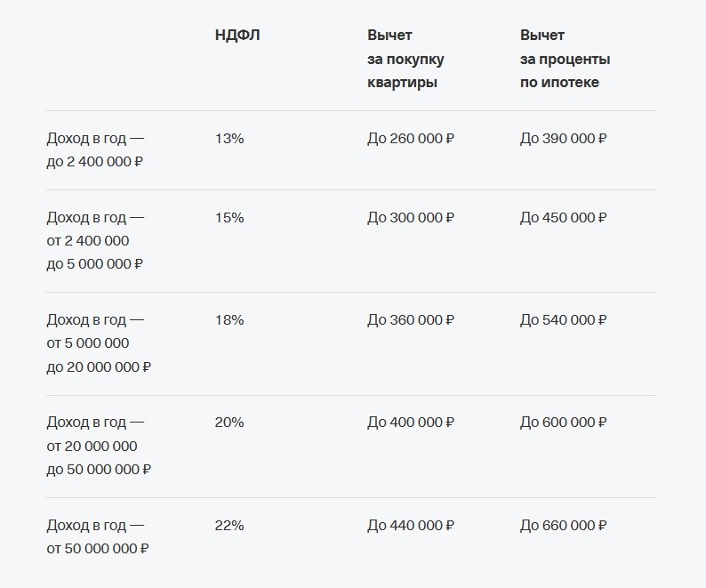Screen dimensions: 706x588
Task: Click the До 450 000 ₽ mortgage deduction
Action: [x=563, y=218]
